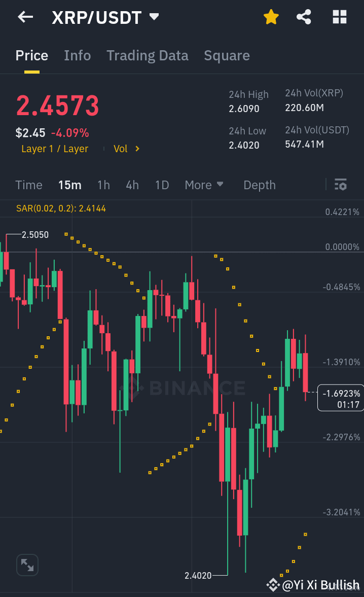
Task: Open chart indicator settings icon
Action: click(x=340, y=185)
